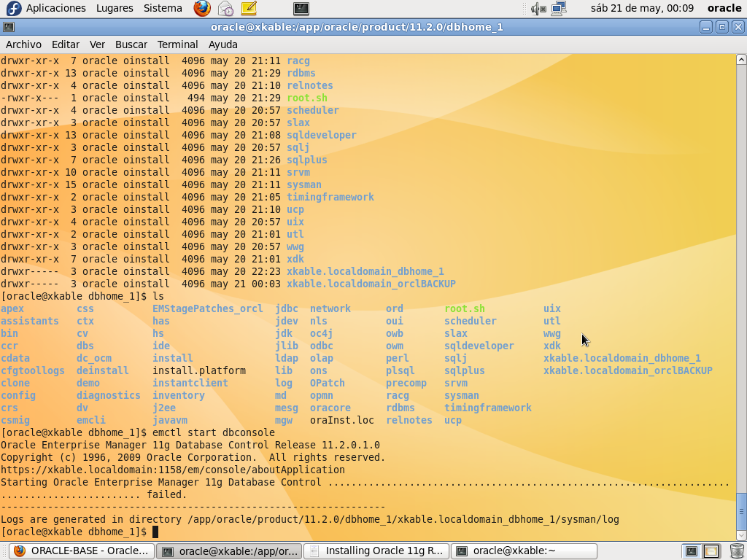Open the Editar menu
The image size is (747, 560).
[x=65, y=44]
